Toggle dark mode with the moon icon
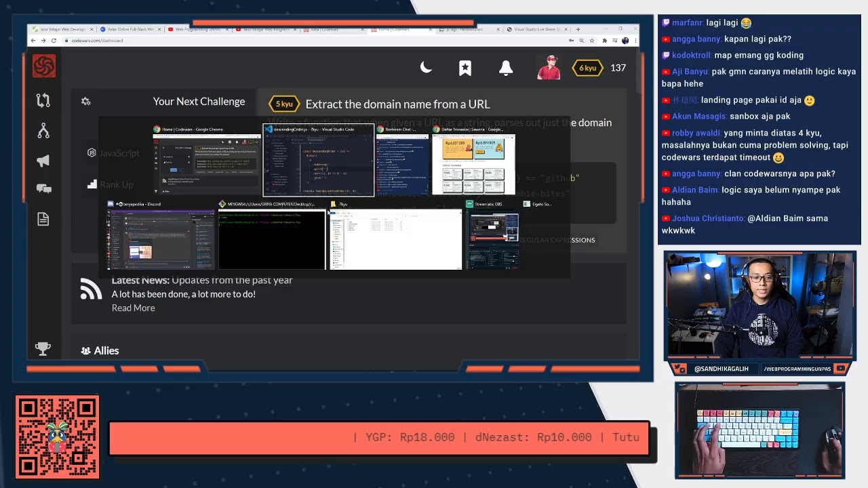The width and height of the screenshot is (868, 488). point(426,67)
